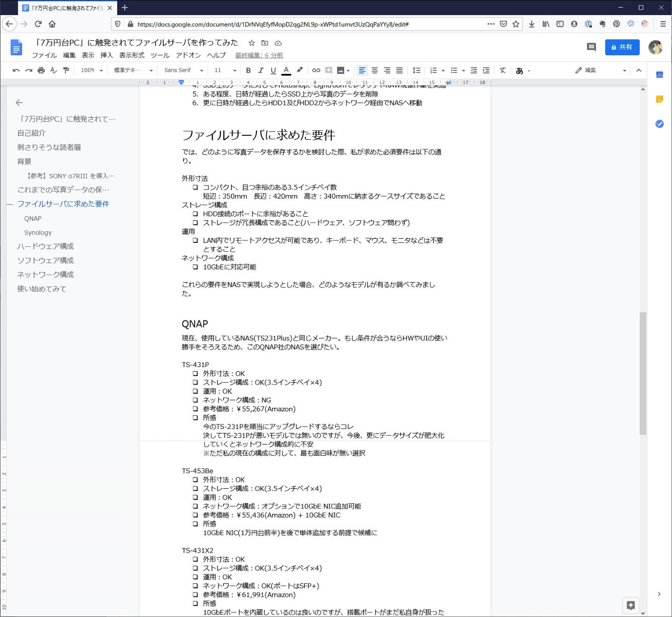Open the Google Calendar side panel
Viewport: 672px width, 617px height.
(x=659, y=75)
